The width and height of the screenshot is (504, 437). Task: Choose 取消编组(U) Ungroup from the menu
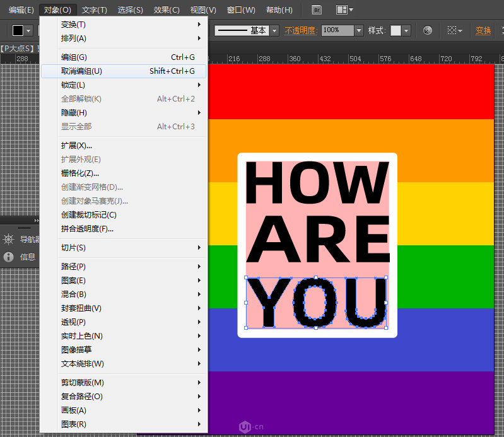pos(81,71)
